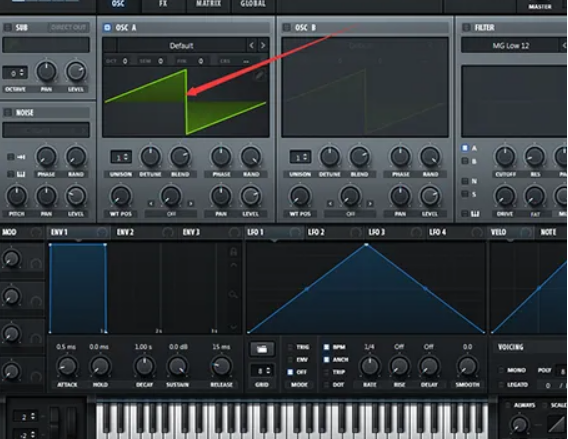Open the pencil wavetable editor in OSC A
The height and width of the screenshot is (439, 568).
pos(260,75)
